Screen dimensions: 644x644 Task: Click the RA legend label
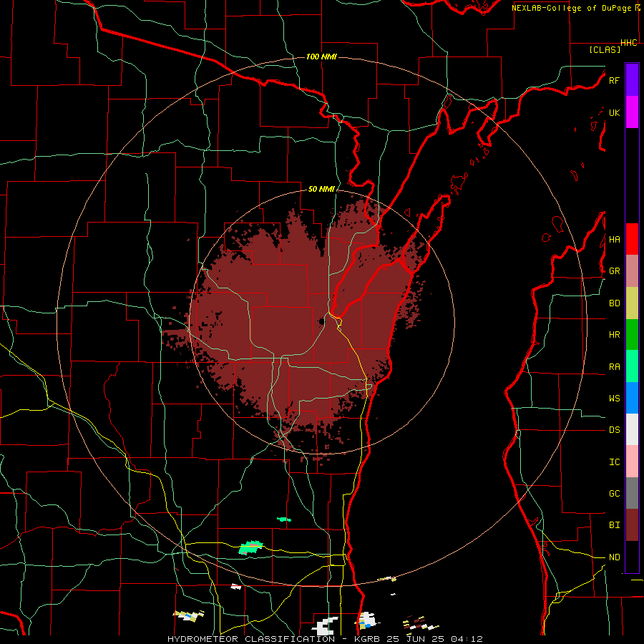pos(614,367)
